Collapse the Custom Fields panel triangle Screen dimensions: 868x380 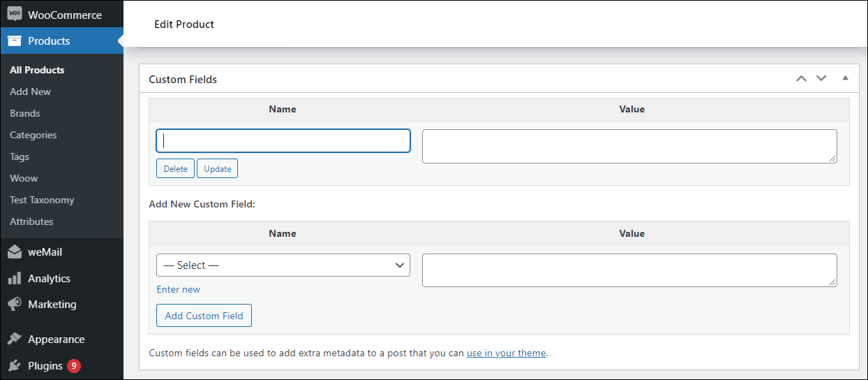[x=845, y=78]
